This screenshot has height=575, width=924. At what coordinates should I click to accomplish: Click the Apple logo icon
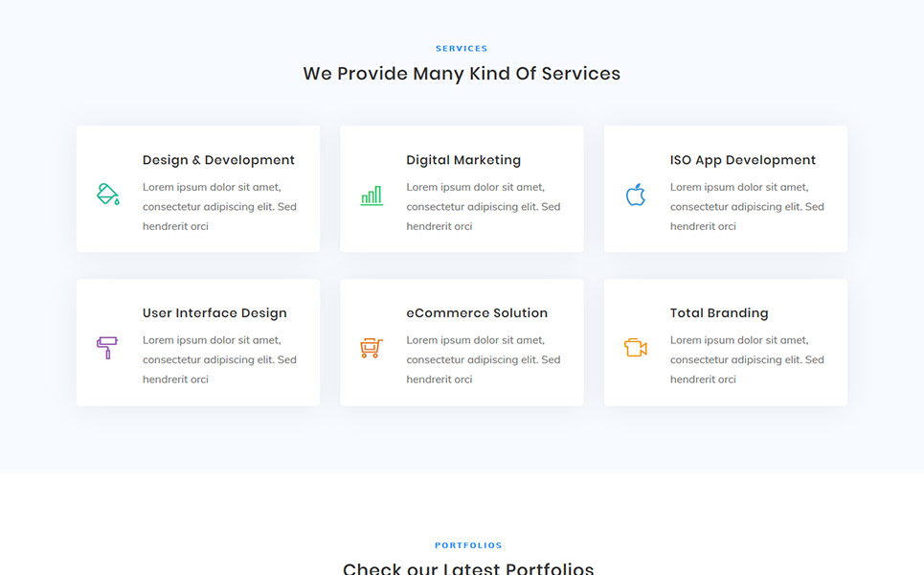635,195
